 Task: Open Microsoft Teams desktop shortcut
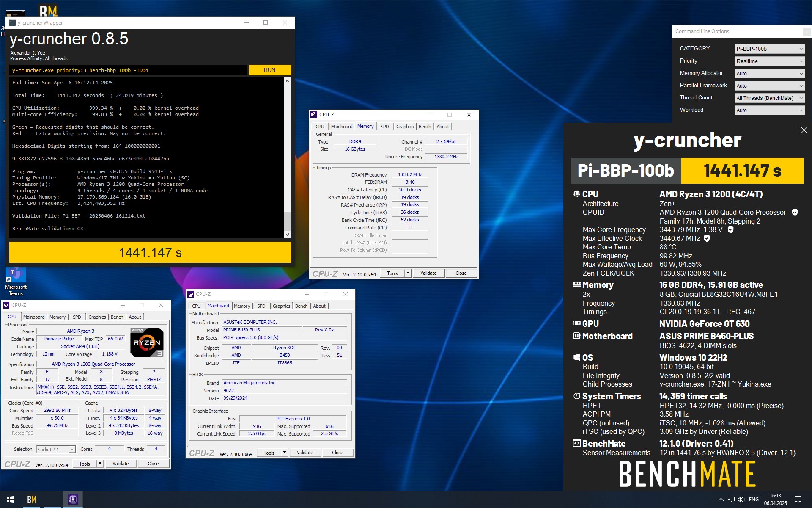16,281
